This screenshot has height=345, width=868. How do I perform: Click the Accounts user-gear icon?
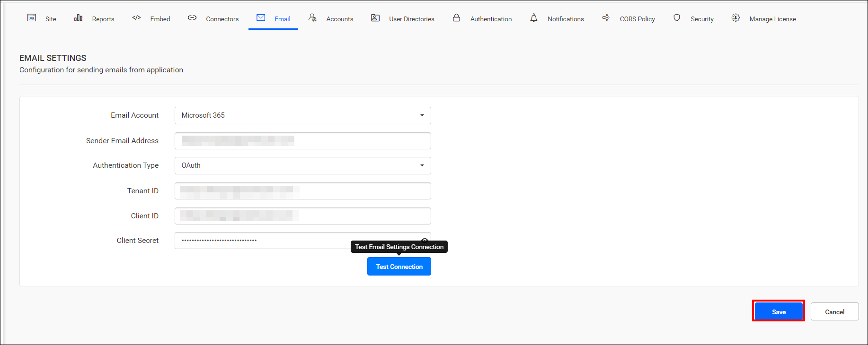312,18
